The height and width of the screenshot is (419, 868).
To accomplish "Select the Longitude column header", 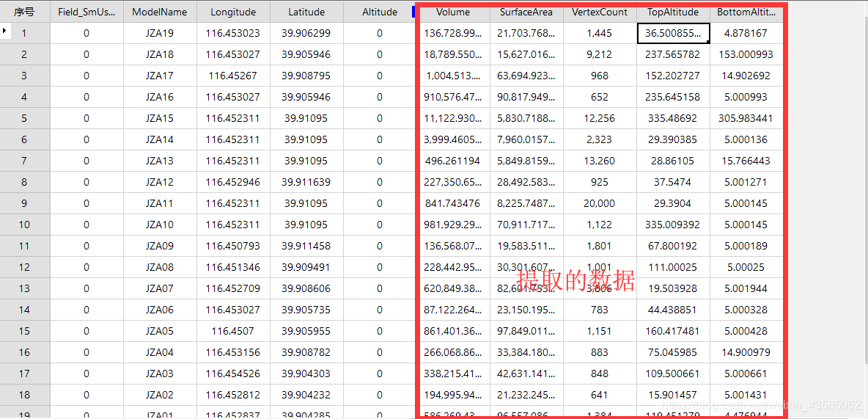I will point(233,12).
